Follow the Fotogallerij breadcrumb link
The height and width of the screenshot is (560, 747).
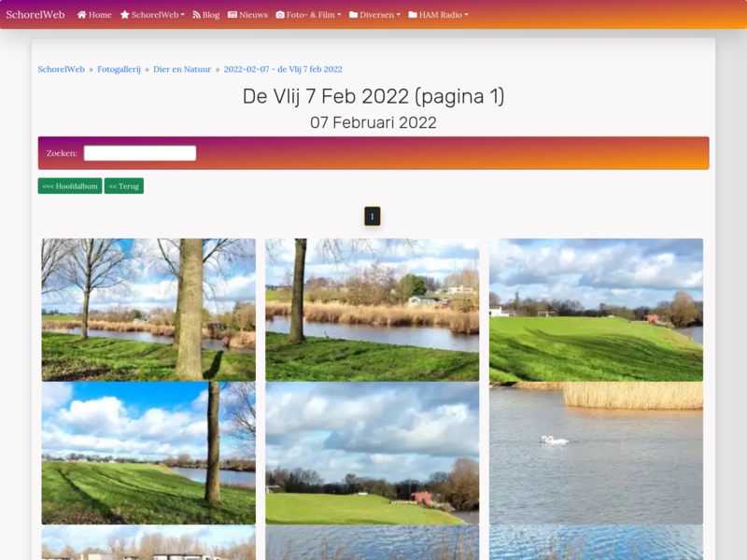pos(120,69)
